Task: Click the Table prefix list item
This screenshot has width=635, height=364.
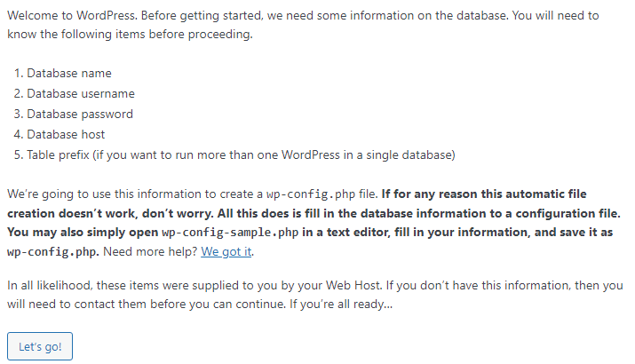Action: coord(241,155)
